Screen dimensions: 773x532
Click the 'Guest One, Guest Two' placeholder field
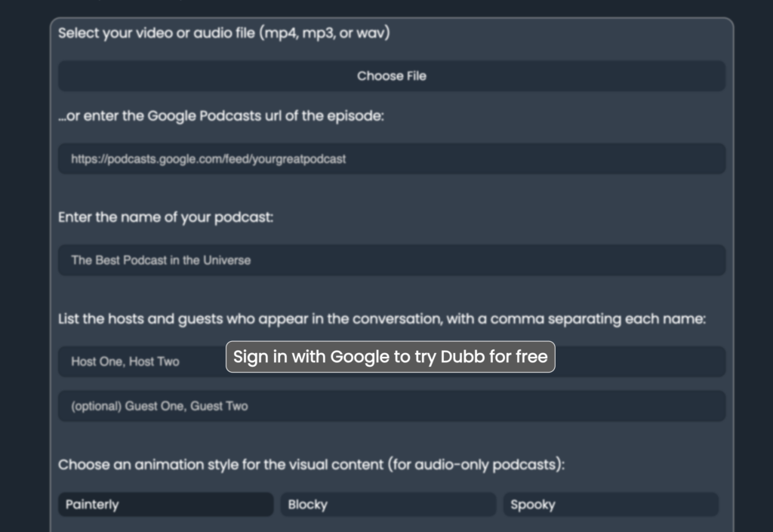tap(391, 406)
